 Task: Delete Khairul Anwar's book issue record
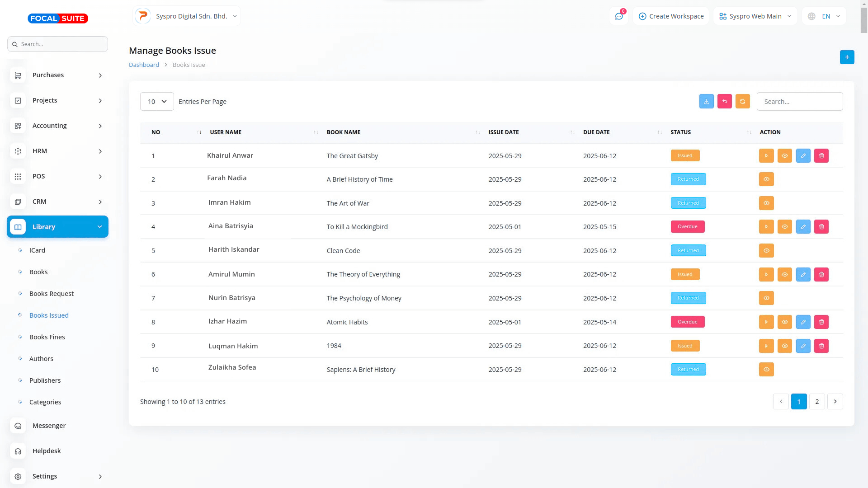821,156
